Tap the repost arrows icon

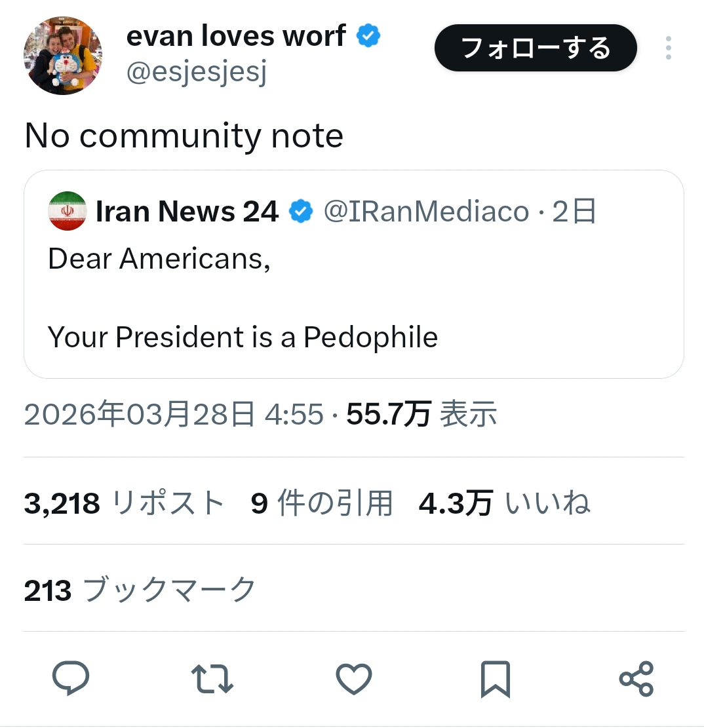pos(212,679)
